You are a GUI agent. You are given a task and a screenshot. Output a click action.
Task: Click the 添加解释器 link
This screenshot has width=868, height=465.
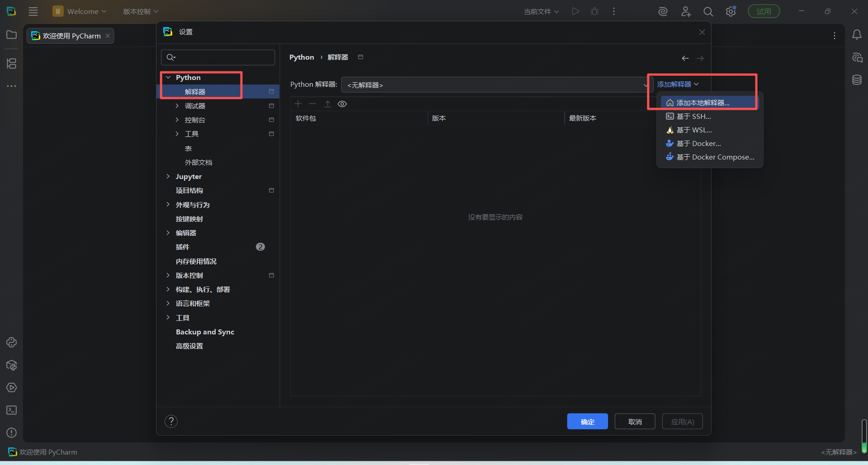point(678,85)
